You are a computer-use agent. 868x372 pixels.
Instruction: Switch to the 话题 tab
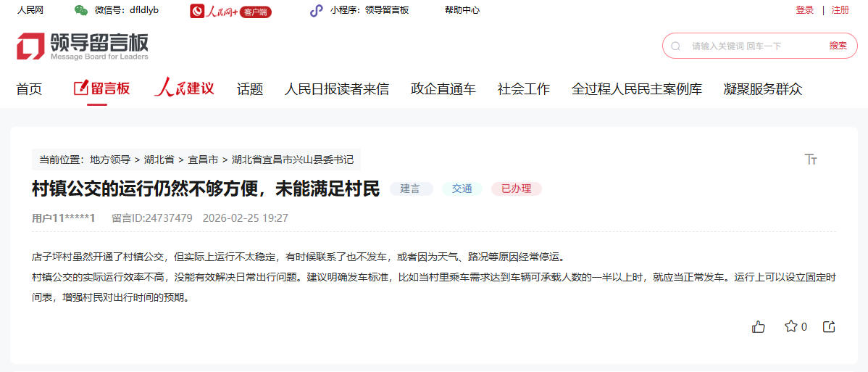click(250, 88)
